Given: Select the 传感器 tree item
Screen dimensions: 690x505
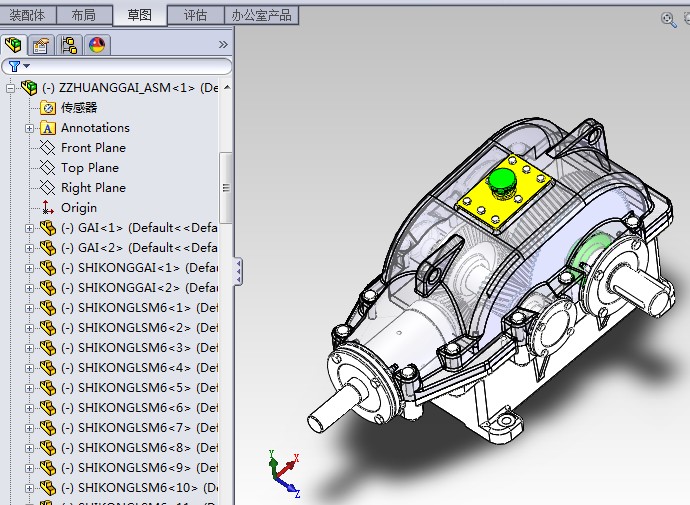Looking at the screenshot, I should 79,108.
